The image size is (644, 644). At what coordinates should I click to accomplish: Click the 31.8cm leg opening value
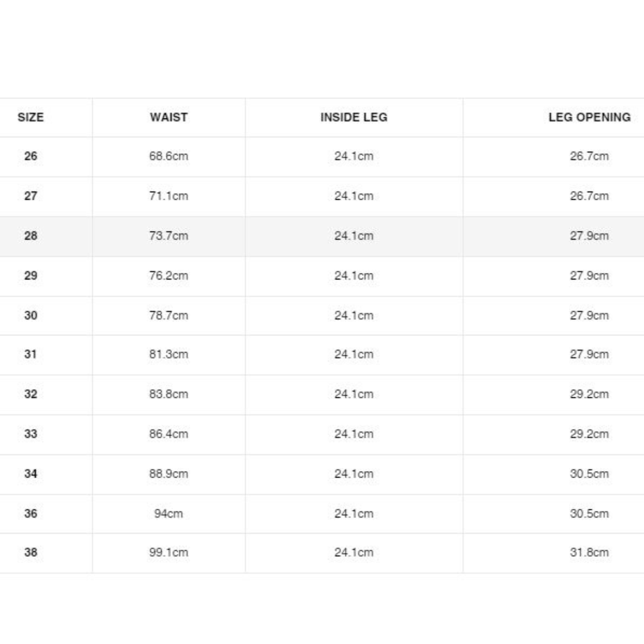[590, 552]
